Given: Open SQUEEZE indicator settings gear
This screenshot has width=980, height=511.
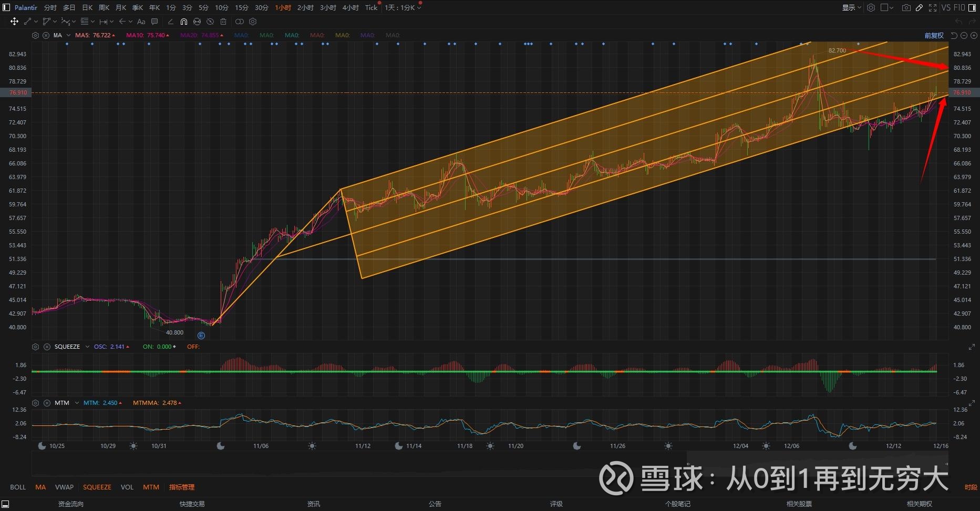Looking at the screenshot, I should tap(35, 347).
